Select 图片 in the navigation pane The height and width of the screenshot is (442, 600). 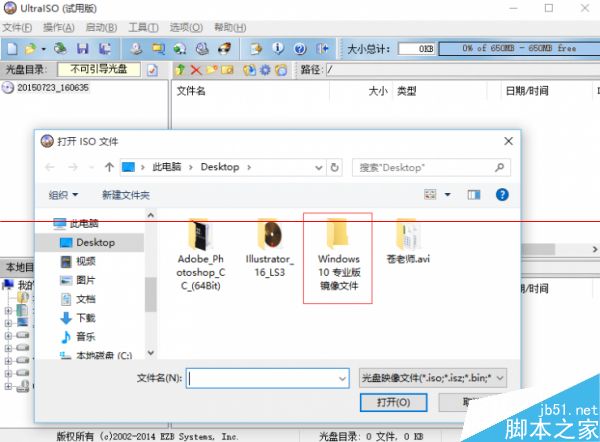78,280
